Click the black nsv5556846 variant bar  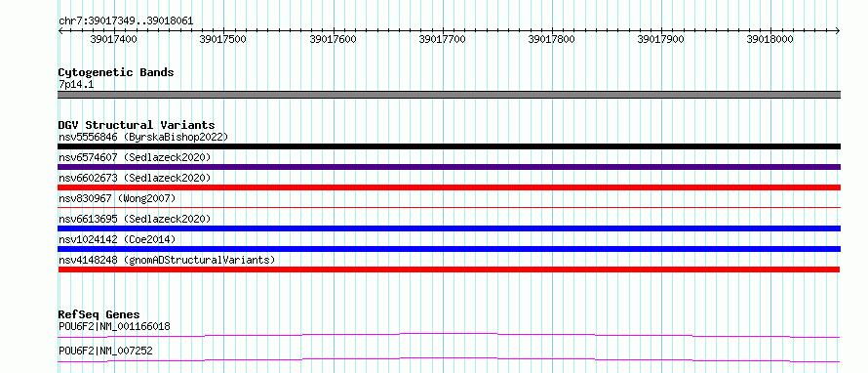tap(449, 146)
